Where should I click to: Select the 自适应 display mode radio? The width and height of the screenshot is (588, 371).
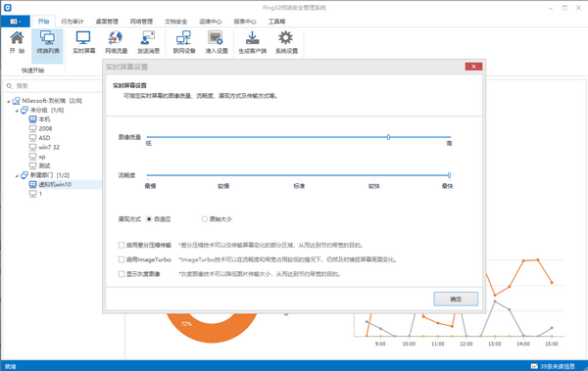click(149, 219)
